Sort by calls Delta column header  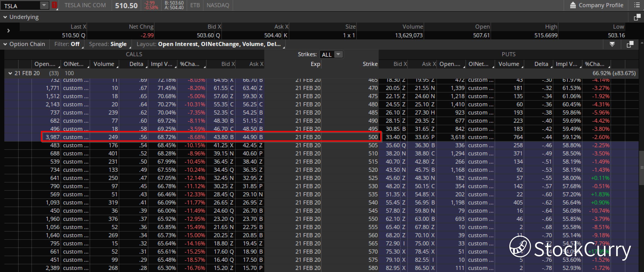coord(134,64)
